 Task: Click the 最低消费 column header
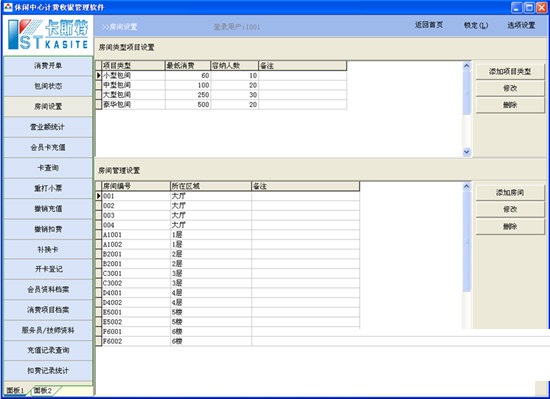[188, 66]
